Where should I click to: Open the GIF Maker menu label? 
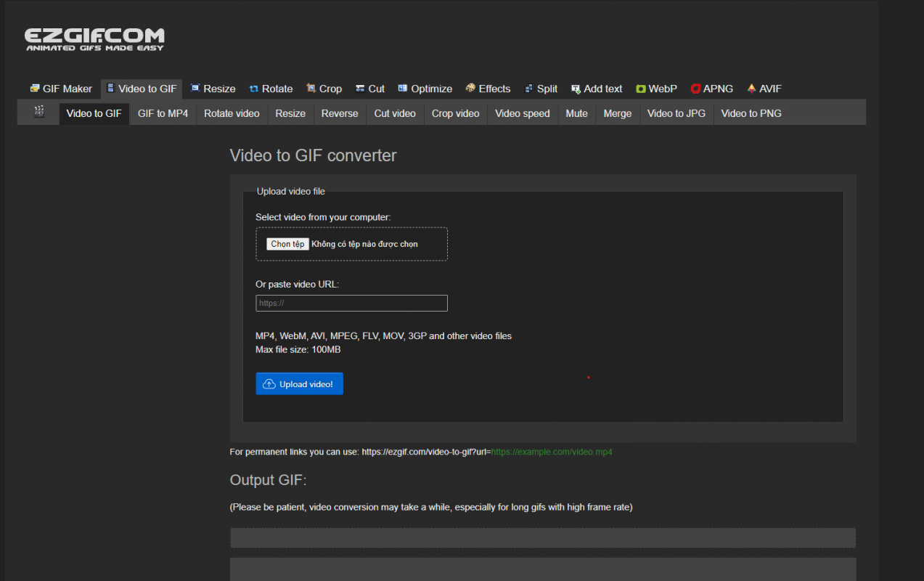click(68, 89)
